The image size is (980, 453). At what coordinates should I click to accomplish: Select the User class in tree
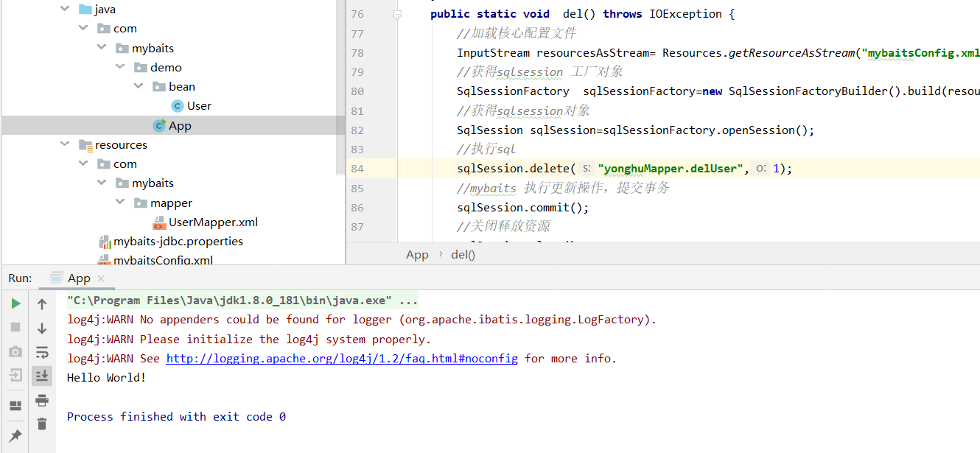click(x=199, y=105)
